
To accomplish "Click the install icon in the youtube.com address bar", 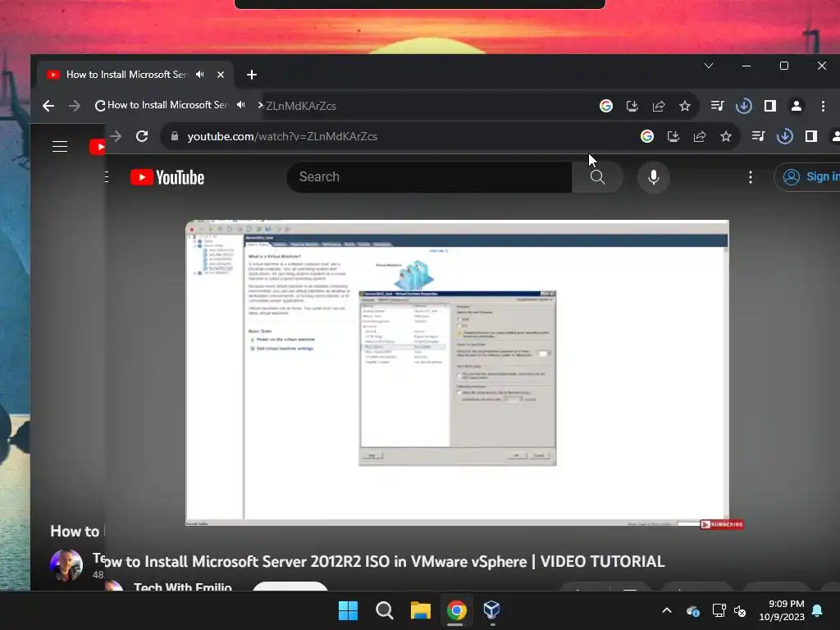I will click(x=673, y=136).
